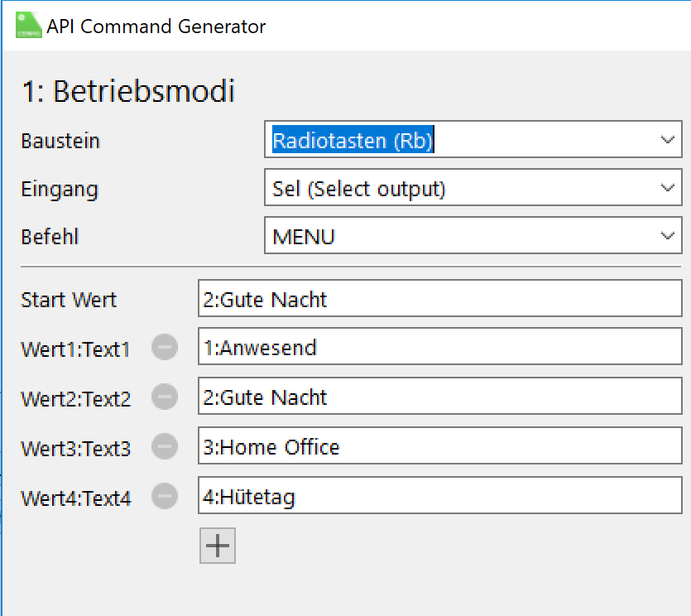Image resolution: width=691 pixels, height=616 pixels.
Task: Select the 3:Home Office text field
Action: coord(439,448)
